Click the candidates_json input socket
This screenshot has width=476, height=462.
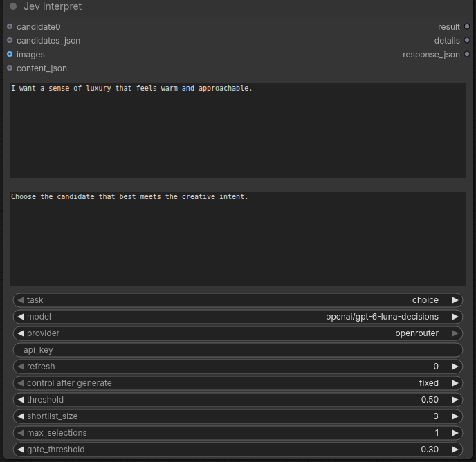(10, 40)
